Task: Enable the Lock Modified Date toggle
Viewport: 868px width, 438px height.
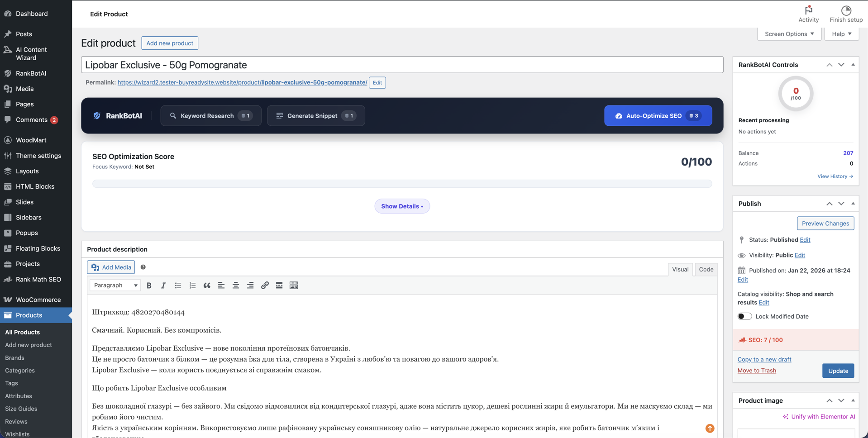Action: tap(744, 316)
